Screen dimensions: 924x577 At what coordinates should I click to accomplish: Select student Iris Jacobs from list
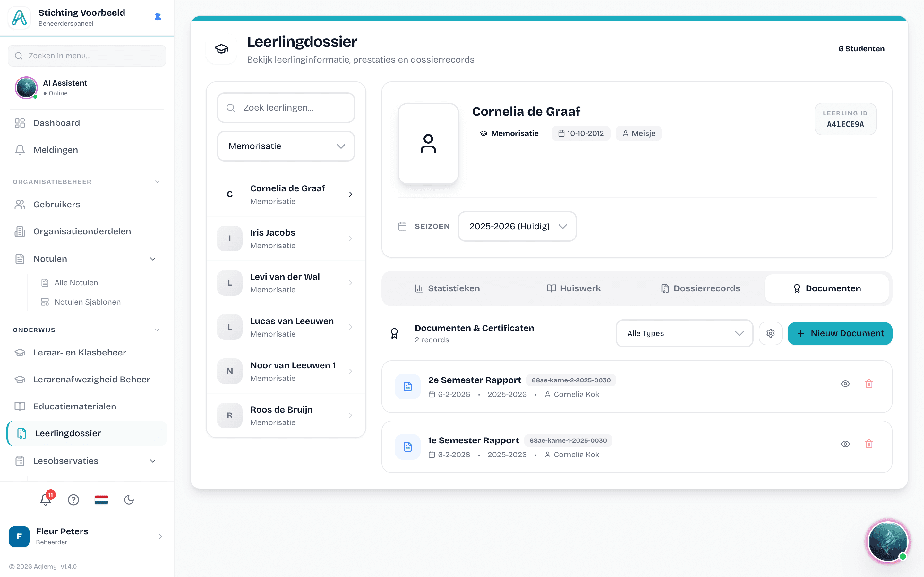286,238
